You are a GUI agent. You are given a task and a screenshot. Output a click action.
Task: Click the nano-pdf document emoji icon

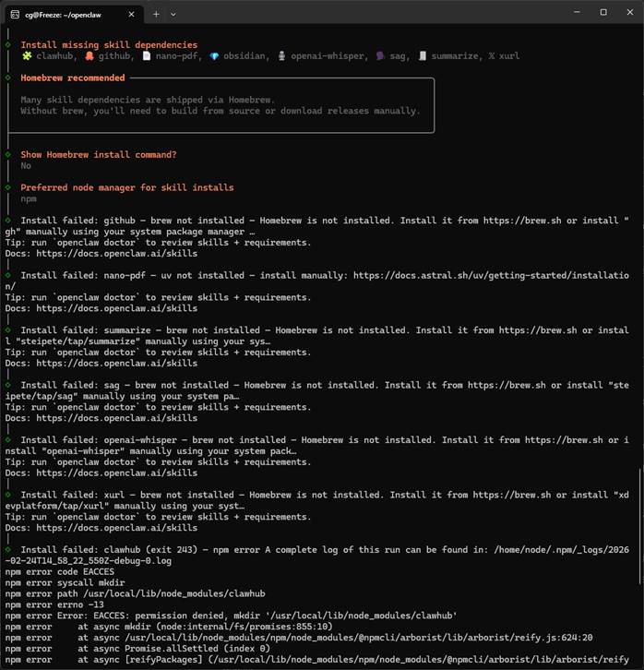click(x=146, y=56)
